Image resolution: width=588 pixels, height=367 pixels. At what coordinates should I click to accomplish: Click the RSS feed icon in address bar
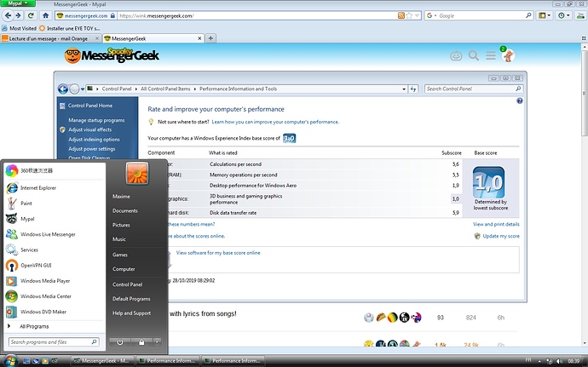tap(401, 15)
